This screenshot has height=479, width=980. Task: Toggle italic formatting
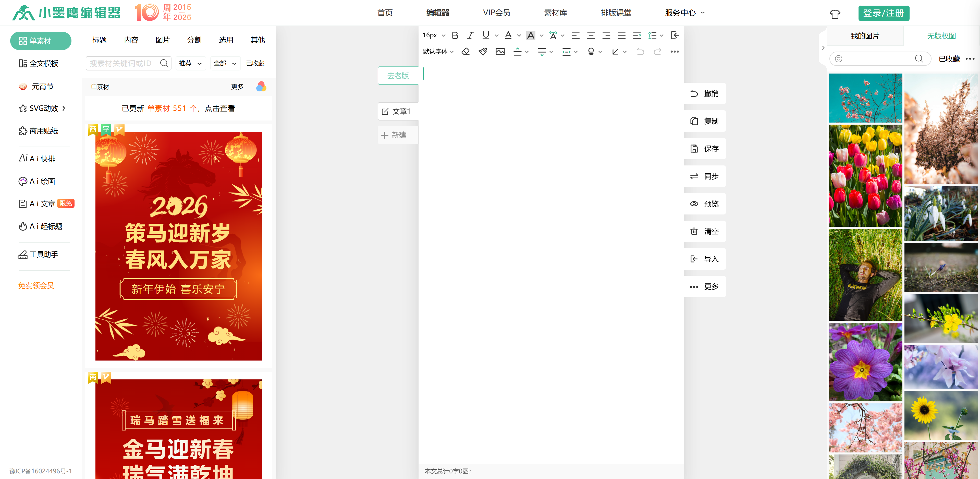470,35
